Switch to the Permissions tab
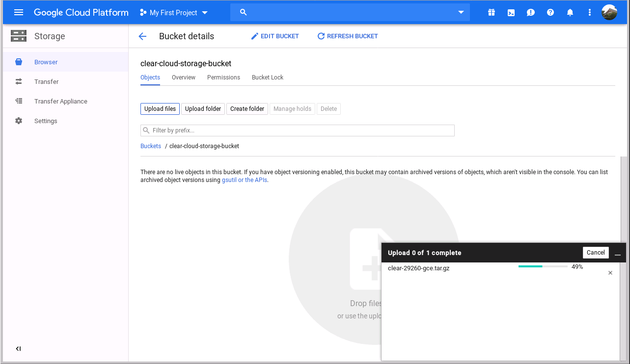The image size is (630, 364). [223, 78]
